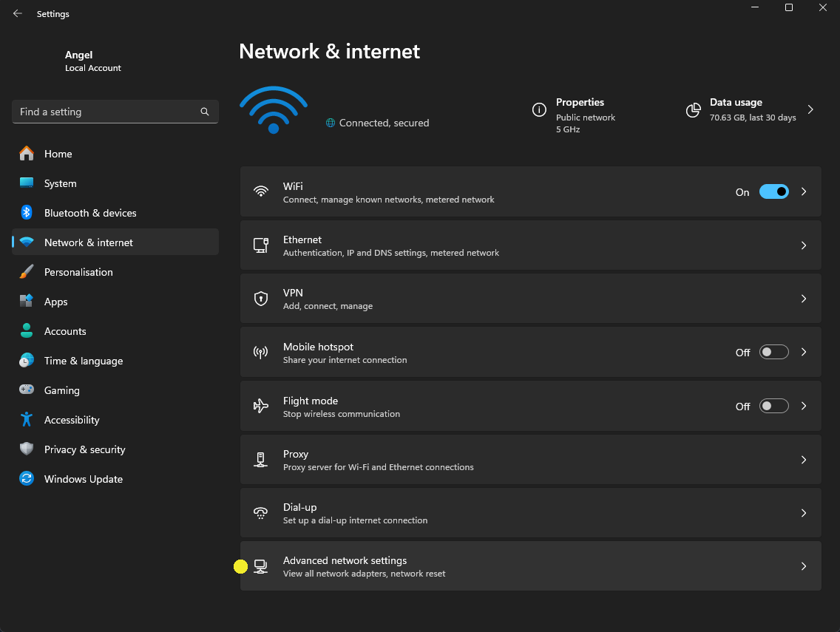Click the Properties info icon
The image size is (840, 632).
[x=539, y=110]
